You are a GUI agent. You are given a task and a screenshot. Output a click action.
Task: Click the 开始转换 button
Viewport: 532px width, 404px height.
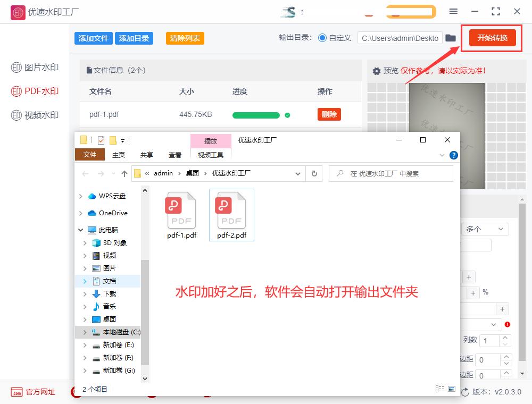tap(491, 38)
